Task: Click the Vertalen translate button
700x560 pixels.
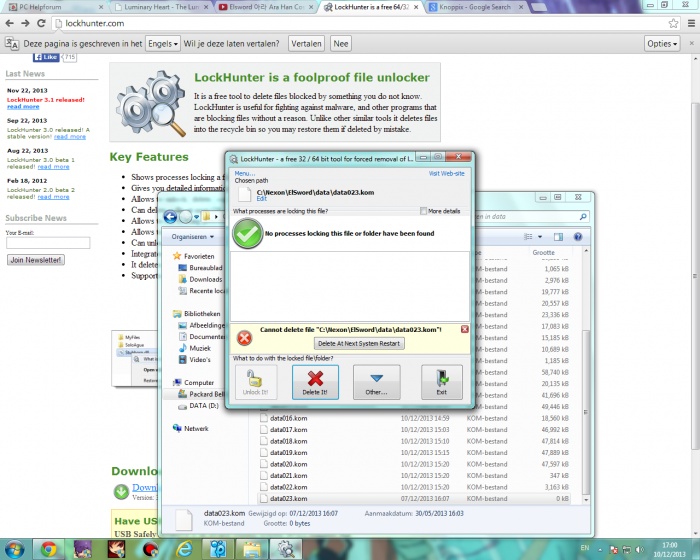Action: [x=306, y=44]
